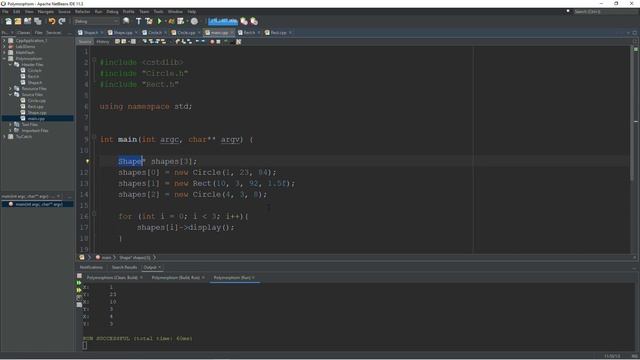The width and height of the screenshot is (640, 360).
Task: Click the Build Project hammer icon
Action: point(139,21)
